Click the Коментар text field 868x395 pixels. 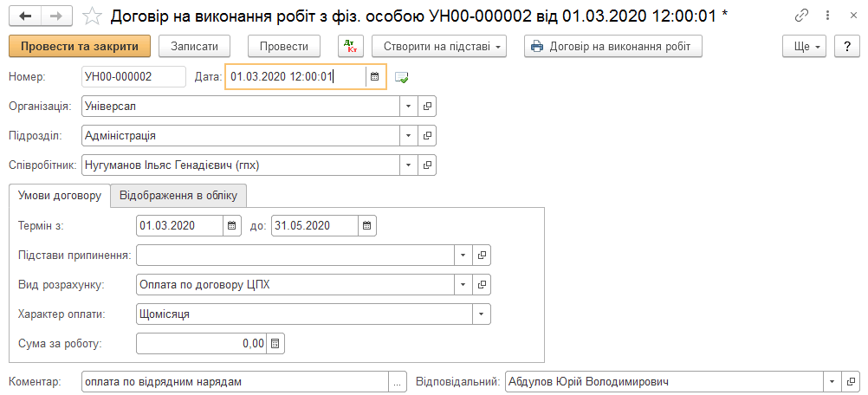(x=235, y=382)
